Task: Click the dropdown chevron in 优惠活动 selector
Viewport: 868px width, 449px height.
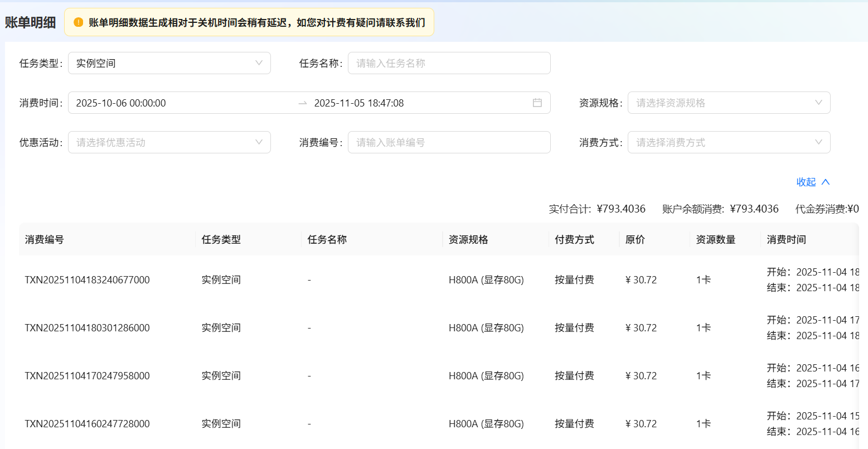Action: [259, 142]
